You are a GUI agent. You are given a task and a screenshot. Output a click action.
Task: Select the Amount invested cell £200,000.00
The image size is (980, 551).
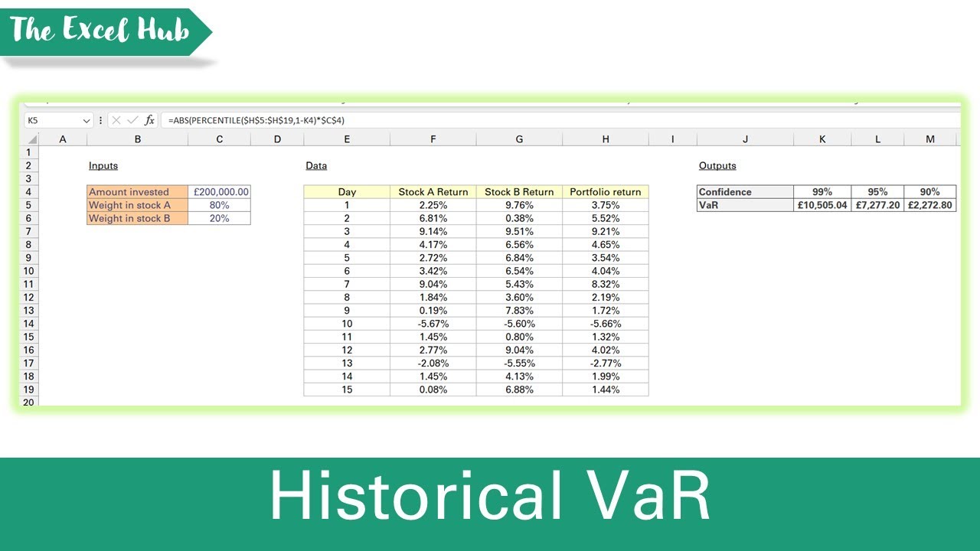click(x=220, y=192)
